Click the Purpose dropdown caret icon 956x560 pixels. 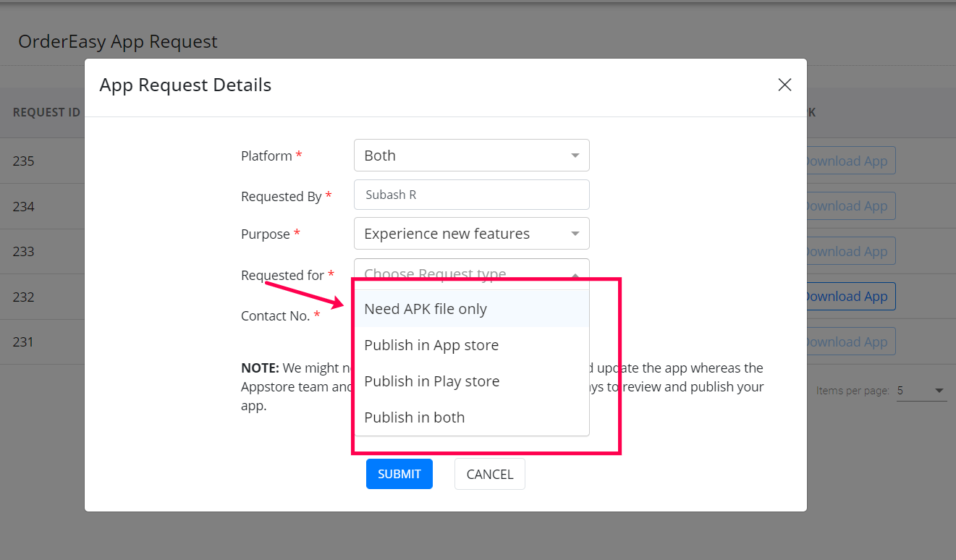coord(575,234)
